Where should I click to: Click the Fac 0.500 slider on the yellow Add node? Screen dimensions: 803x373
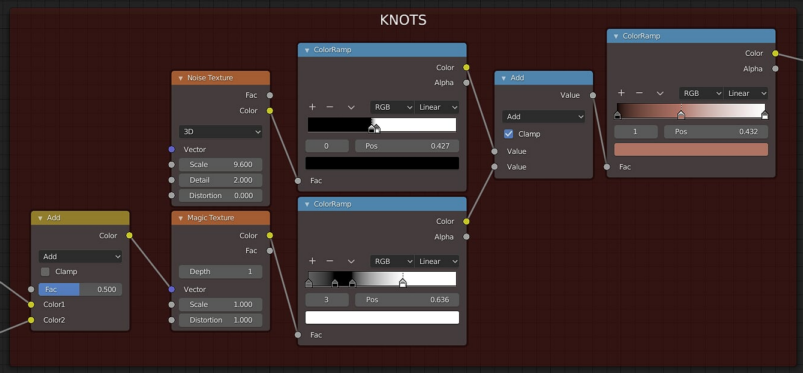(x=80, y=289)
